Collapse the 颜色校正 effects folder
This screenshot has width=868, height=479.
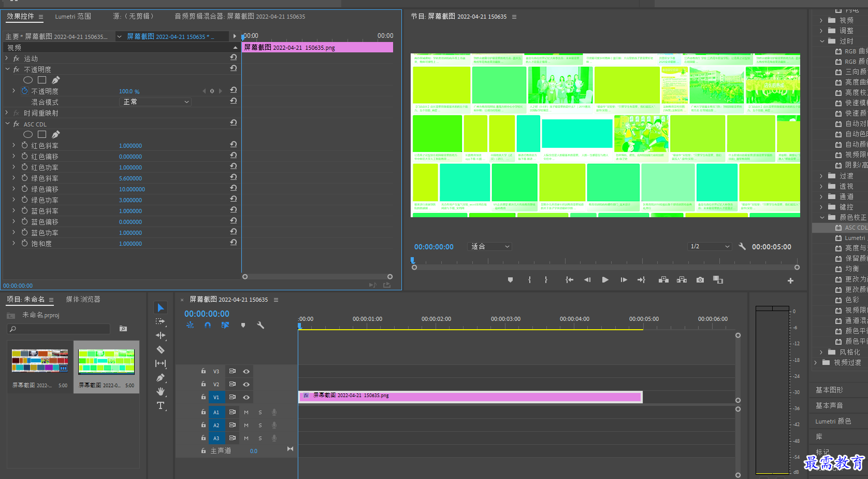pos(822,217)
